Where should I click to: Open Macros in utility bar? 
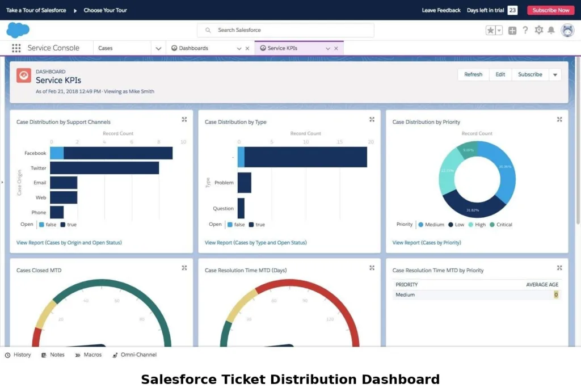click(88, 355)
